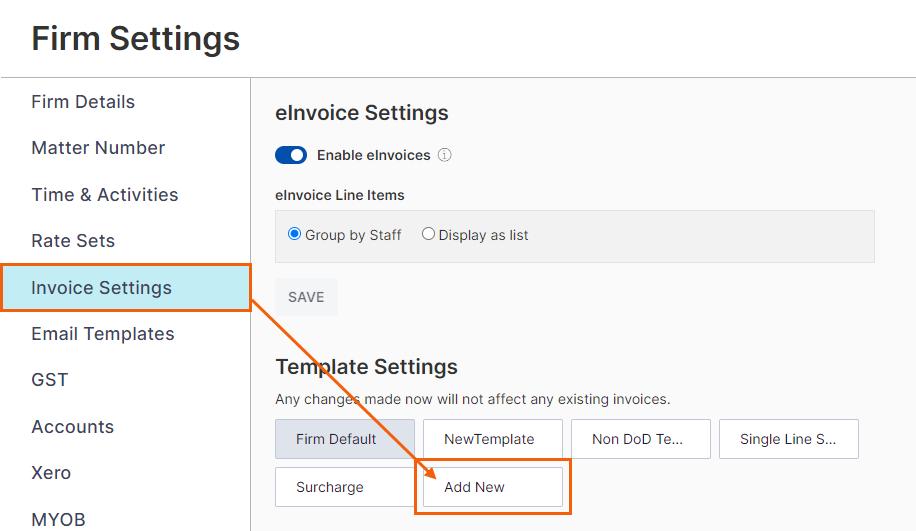Toggle the Enable eInvoices switch
This screenshot has height=531, width=916.
[x=291, y=155]
